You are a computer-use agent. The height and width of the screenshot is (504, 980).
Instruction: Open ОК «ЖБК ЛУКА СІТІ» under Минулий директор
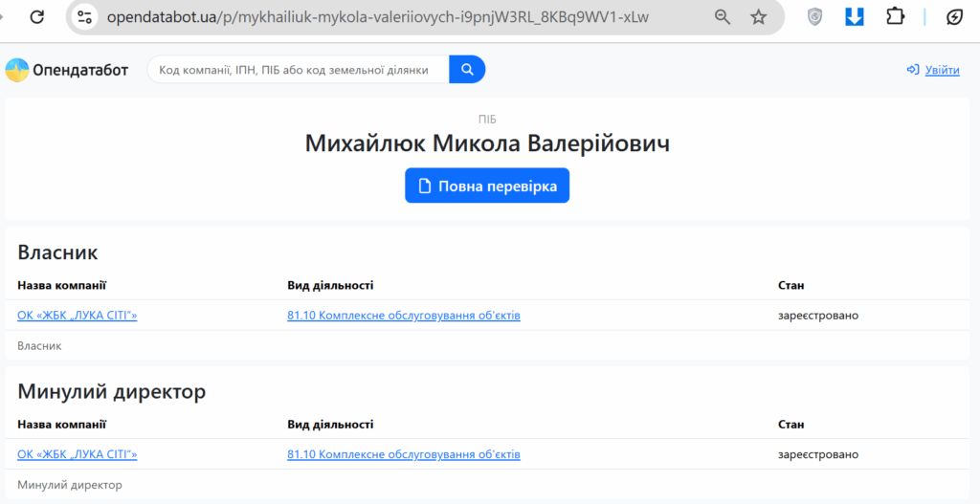point(78,454)
